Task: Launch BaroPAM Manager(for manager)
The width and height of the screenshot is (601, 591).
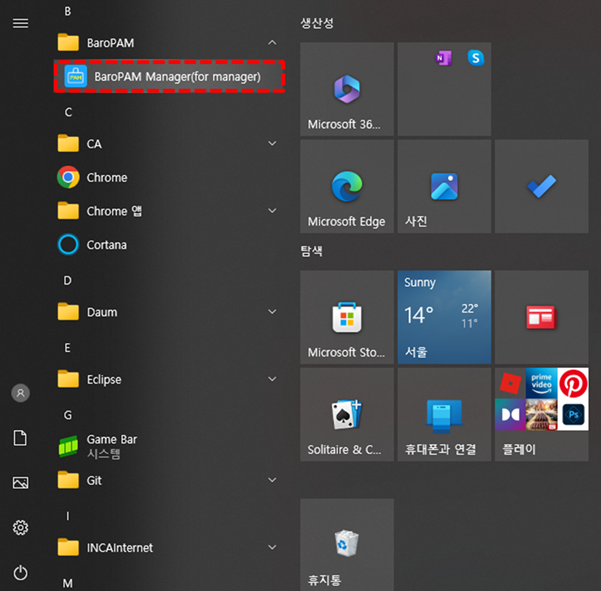Action: [169, 77]
